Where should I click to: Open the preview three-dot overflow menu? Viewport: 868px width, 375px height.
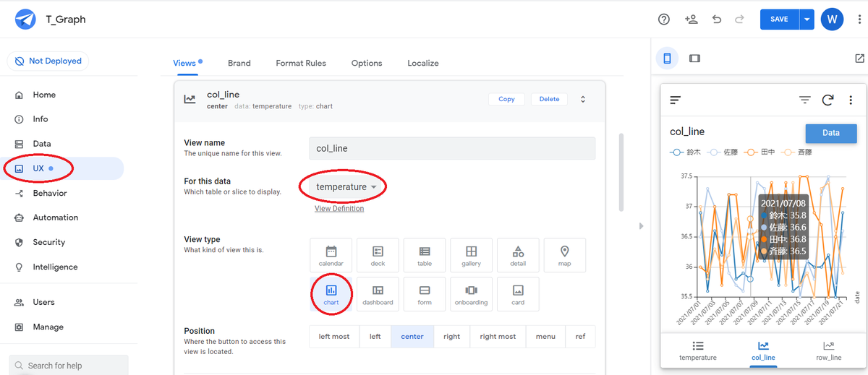tap(851, 100)
